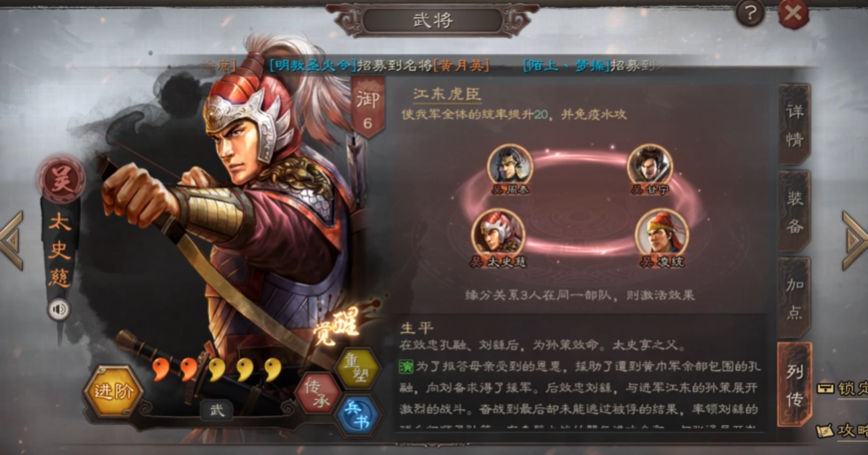This screenshot has height=455, width=868.
Task: Open the help question mark icon
Action: (750, 12)
